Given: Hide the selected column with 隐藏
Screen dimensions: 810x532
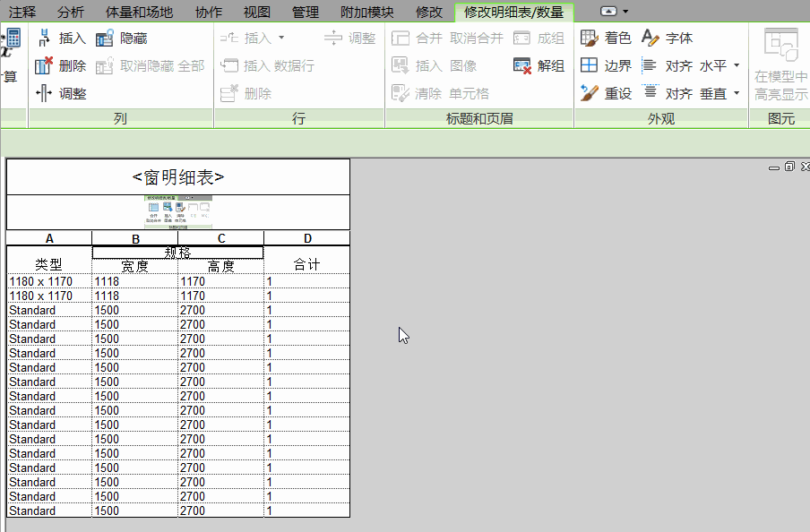Looking at the screenshot, I should click(x=122, y=39).
